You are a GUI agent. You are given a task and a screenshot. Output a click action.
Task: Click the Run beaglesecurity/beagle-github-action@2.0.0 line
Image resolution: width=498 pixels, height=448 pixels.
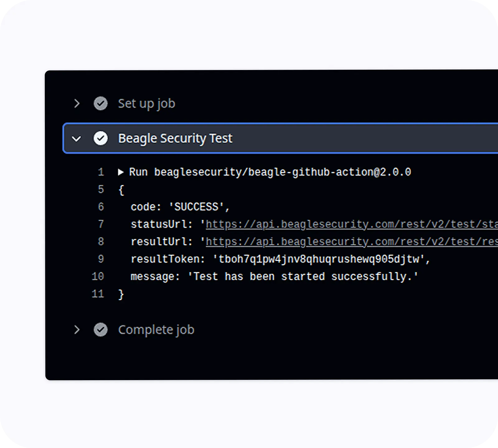tap(270, 172)
